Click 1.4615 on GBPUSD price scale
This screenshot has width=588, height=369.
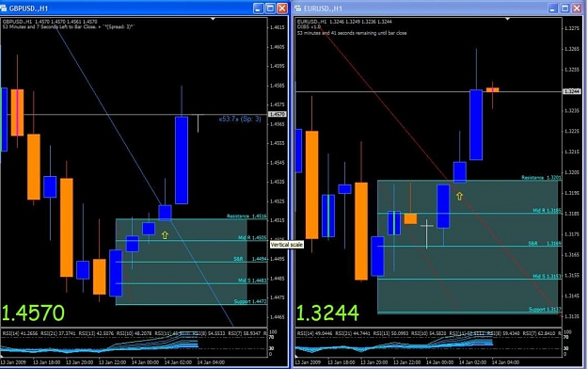pos(278,27)
